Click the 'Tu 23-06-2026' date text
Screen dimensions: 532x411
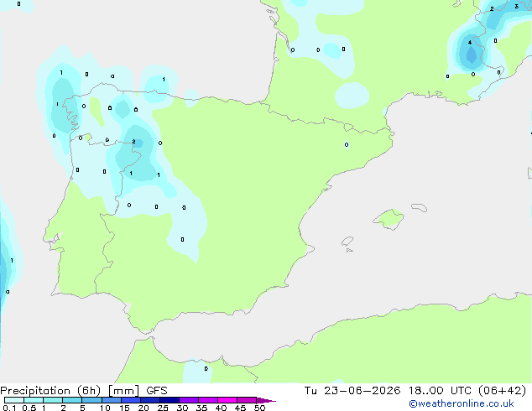[352, 391]
